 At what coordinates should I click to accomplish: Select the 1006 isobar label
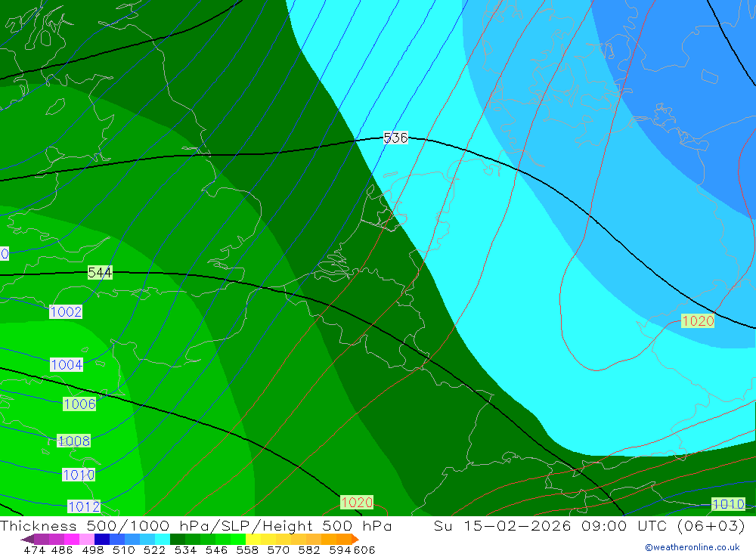(x=79, y=404)
